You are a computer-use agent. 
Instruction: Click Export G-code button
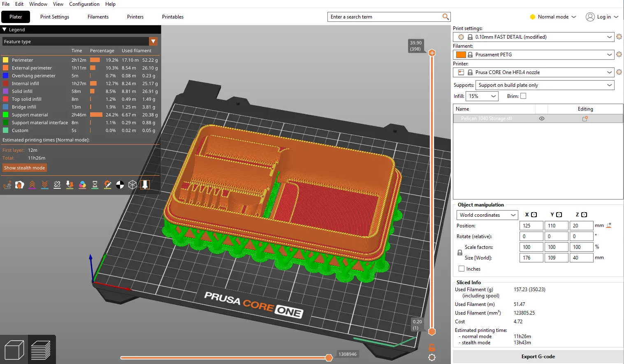tap(538, 357)
